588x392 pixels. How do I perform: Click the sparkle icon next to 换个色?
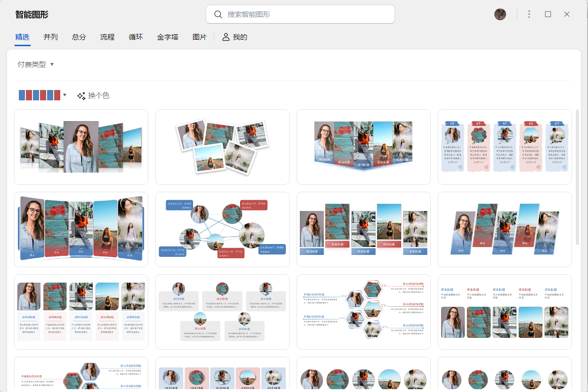(x=81, y=95)
